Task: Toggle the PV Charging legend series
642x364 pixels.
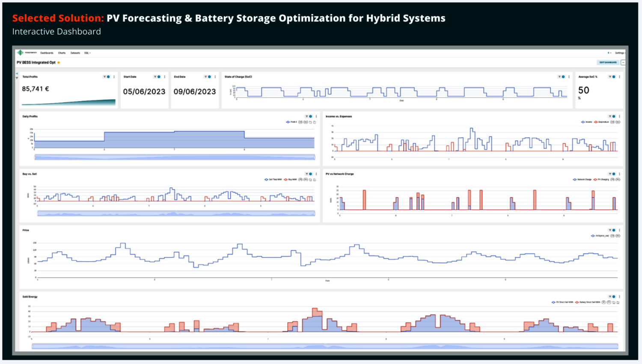Action: (x=602, y=180)
